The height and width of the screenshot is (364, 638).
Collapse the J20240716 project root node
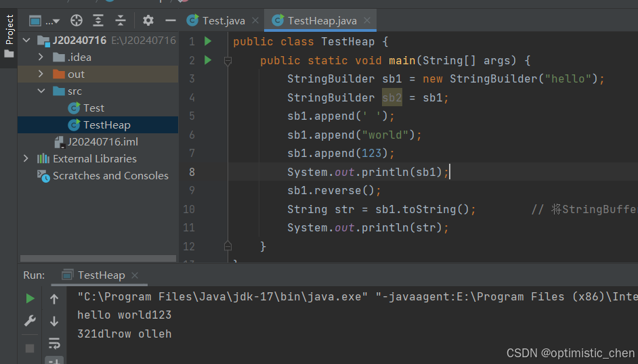pos(27,40)
